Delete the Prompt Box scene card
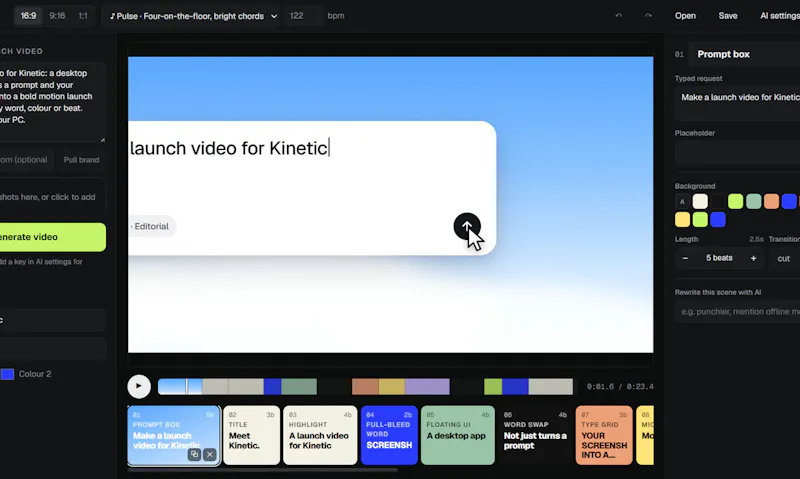The width and height of the screenshot is (800, 479). click(210, 454)
